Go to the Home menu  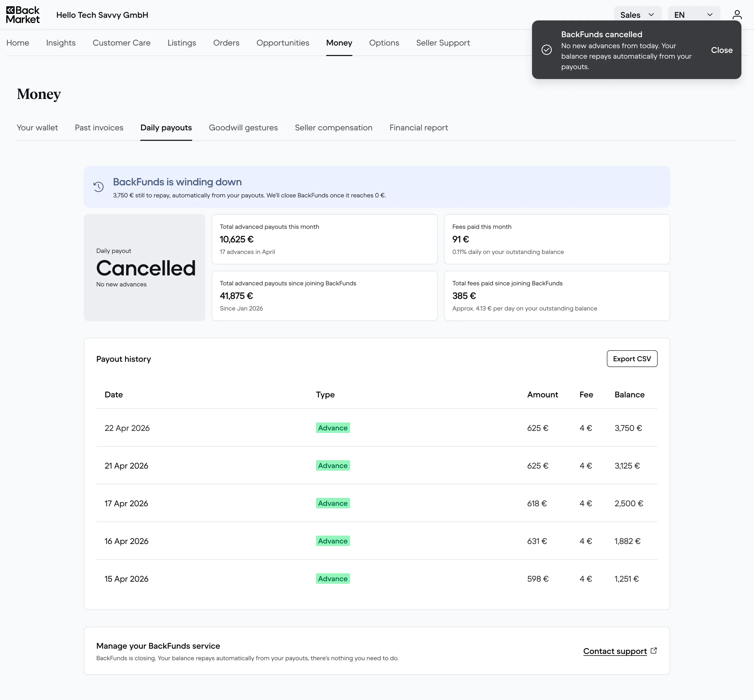(18, 43)
